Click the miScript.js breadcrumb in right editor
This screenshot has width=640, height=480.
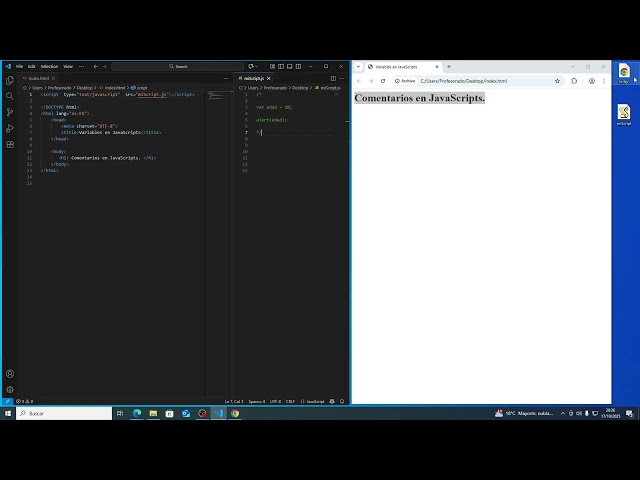pos(328,88)
